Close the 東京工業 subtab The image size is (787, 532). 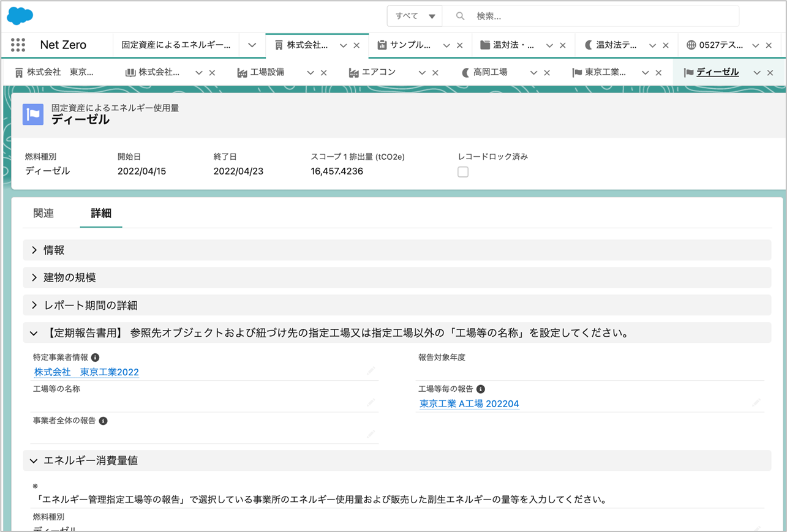[658, 73]
